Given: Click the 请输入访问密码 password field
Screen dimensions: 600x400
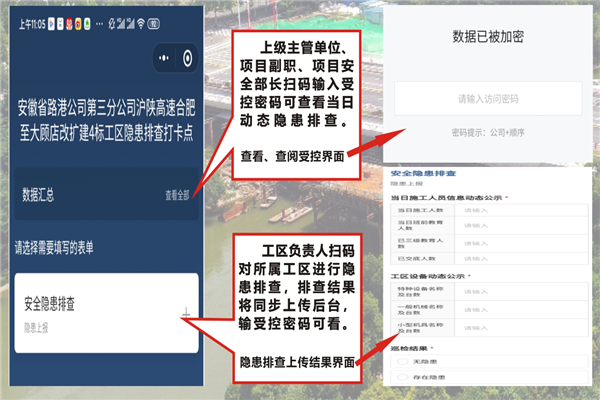Looking at the screenshot, I should coord(487,99).
